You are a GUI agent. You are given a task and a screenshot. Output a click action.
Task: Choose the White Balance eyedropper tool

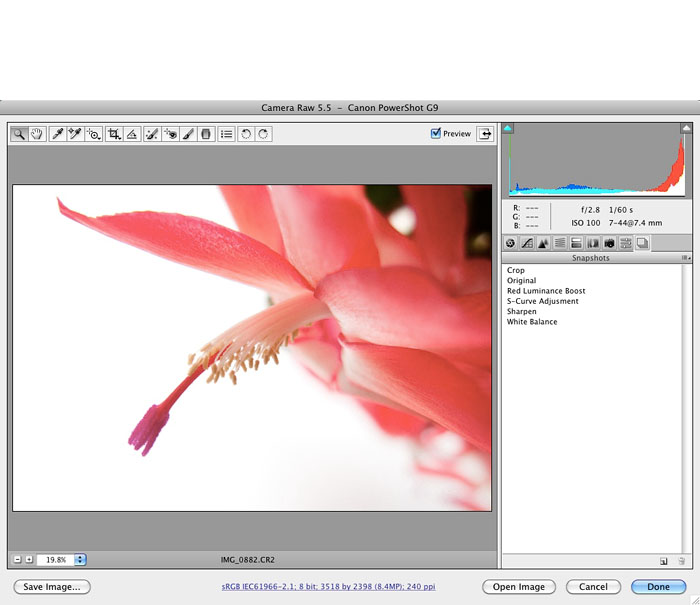tap(57, 134)
